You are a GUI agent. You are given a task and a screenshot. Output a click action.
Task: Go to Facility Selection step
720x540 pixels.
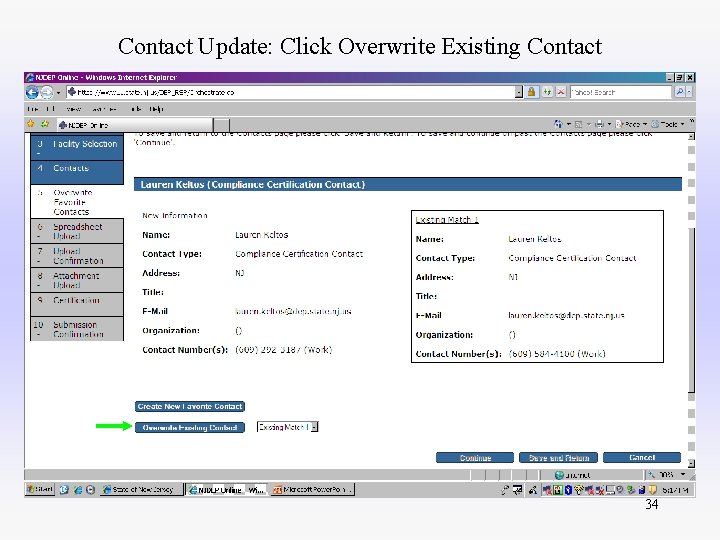(x=77, y=147)
